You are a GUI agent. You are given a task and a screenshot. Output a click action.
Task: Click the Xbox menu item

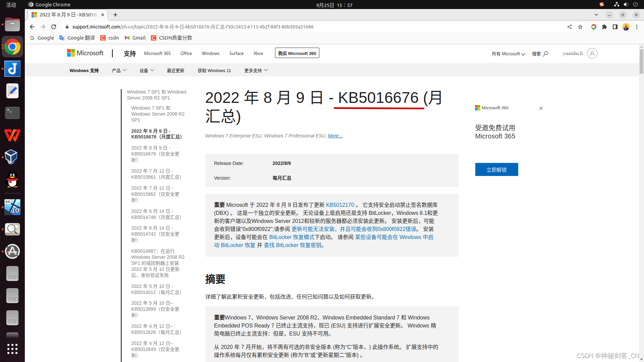pyautogui.click(x=258, y=53)
